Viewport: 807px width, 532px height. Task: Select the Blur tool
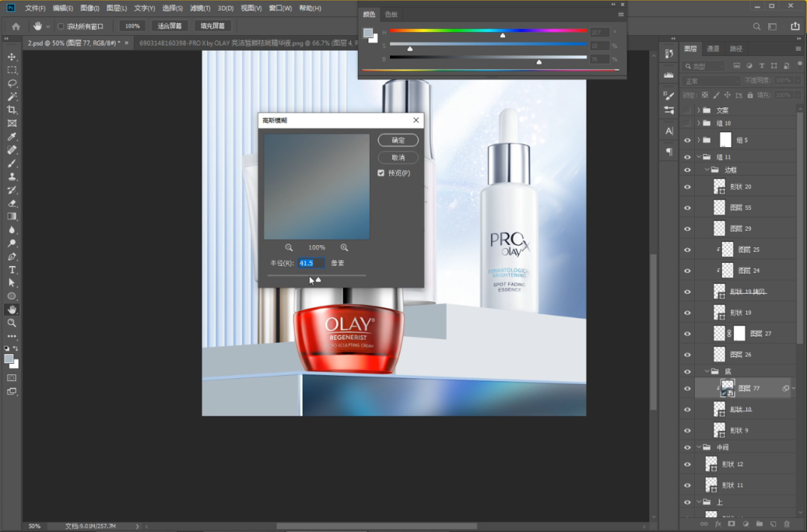[x=12, y=230]
